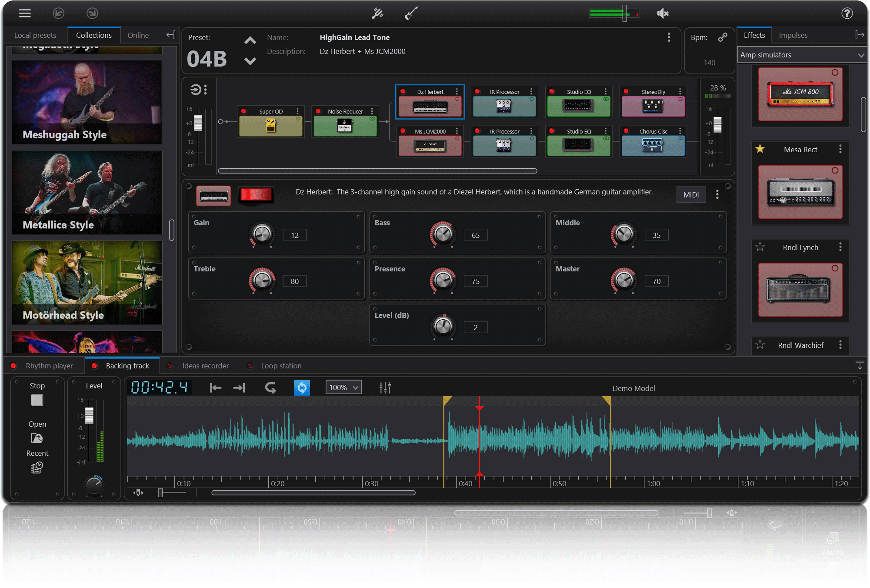
Task: Click the guitar icon in top bar
Action: 411,13
